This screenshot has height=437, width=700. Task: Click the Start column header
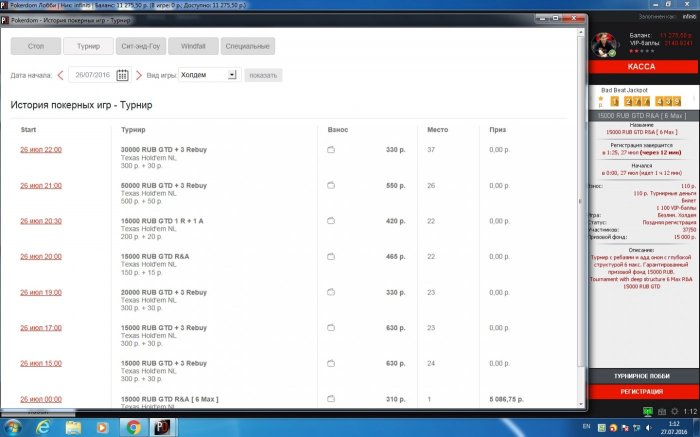[28, 129]
